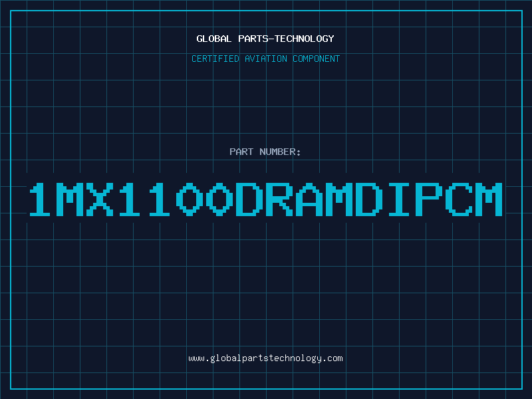Click the GLOBAL PARTS-TECHNOLOGY heading
Screen dimensions: 532x399
(x=265, y=39)
